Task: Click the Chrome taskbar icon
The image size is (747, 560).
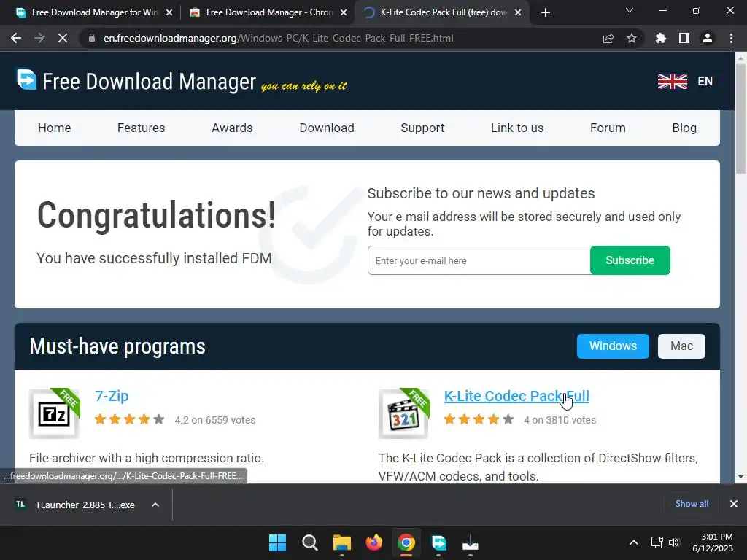Action: click(x=406, y=542)
